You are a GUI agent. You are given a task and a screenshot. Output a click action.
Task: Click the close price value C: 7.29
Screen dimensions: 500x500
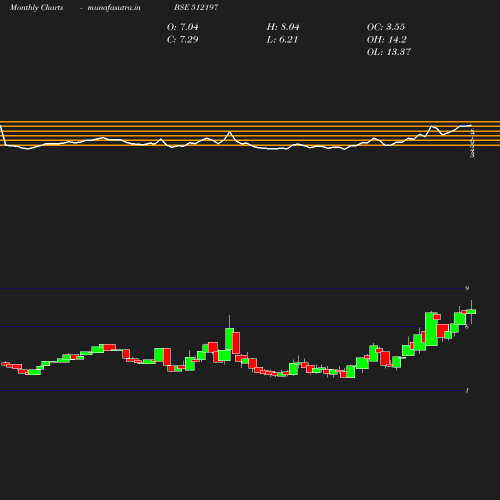tap(183, 39)
